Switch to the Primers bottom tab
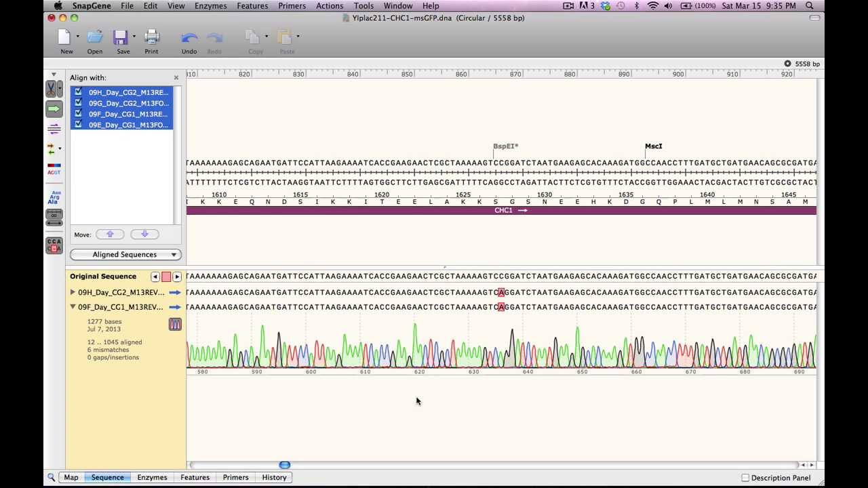 tap(235, 478)
